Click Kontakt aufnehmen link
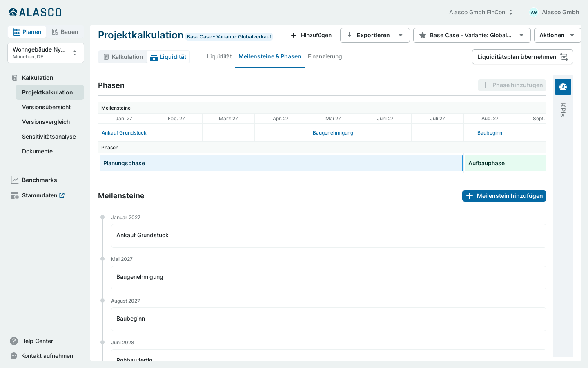This screenshot has height=368, width=588. [x=47, y=356]
